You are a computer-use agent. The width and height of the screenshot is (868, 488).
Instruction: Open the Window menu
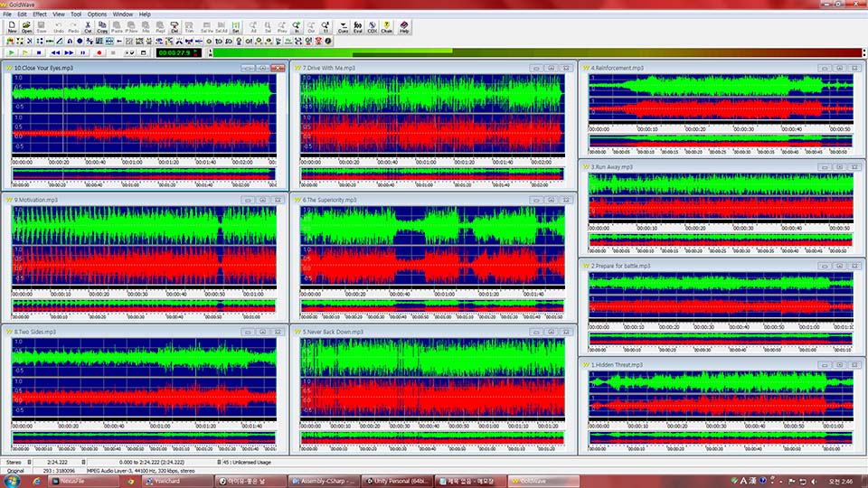[123, 14]
